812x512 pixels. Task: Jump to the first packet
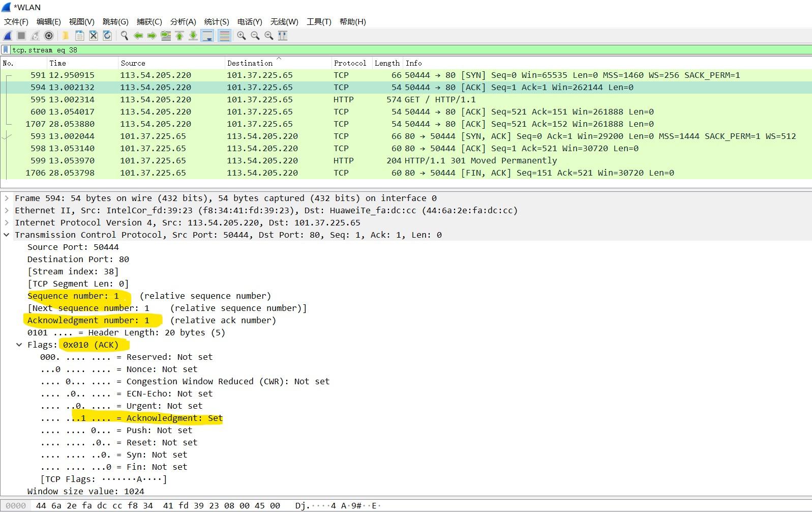[x=179, y=36]
